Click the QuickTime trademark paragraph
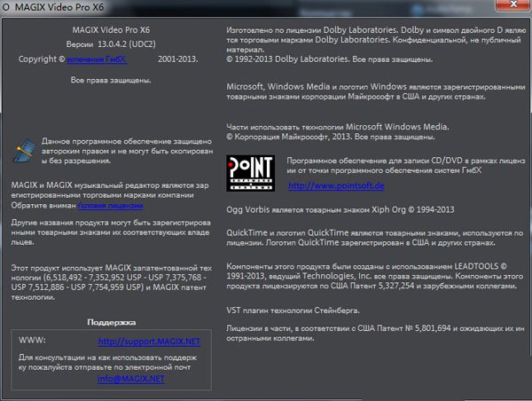Image resolution: width=532 pixels, height=401 pixels. click(375, 238)
